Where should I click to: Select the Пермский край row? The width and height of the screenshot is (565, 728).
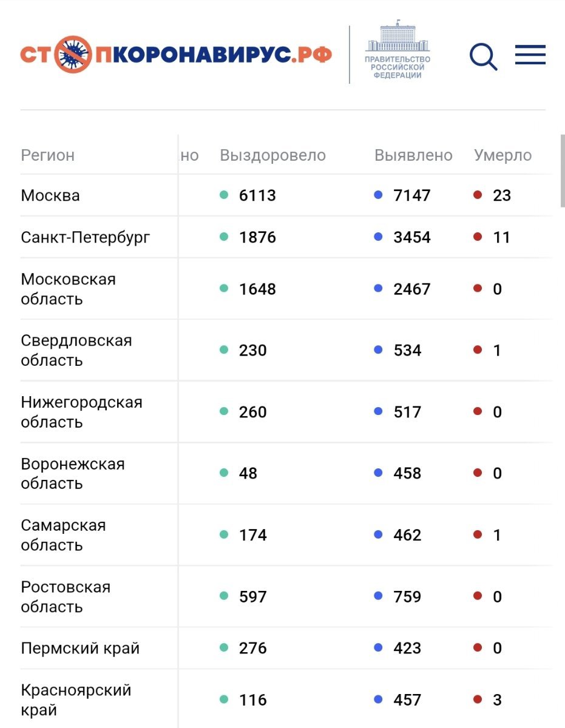(x=80, y=648)
